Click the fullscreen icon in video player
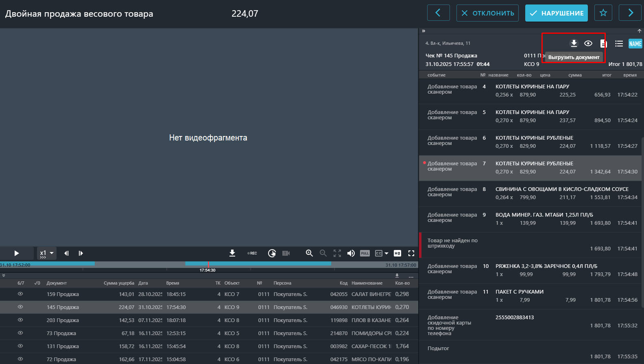Image resolution: width=644 pixels, height=364 pixels. [x=411, y=253]
